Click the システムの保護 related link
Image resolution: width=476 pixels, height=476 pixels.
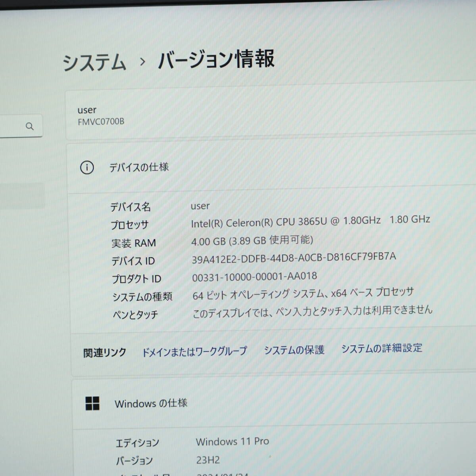click(294, 349)
